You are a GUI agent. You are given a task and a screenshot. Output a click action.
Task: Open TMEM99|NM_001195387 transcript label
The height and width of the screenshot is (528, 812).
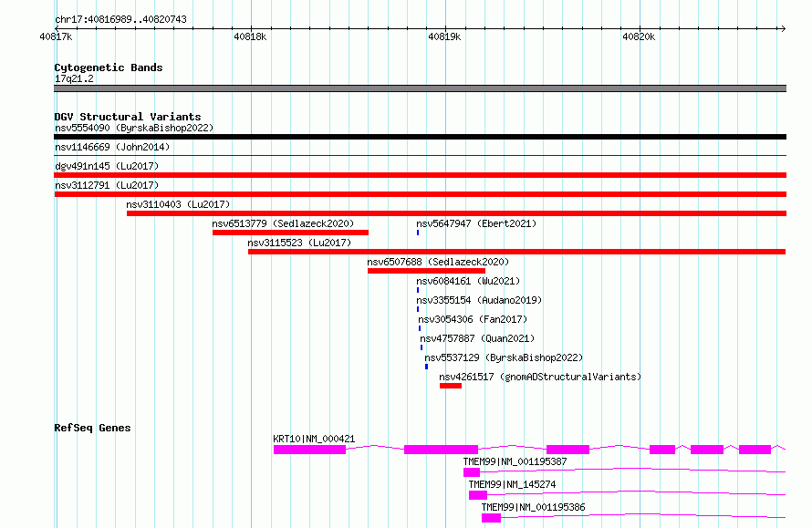[x=515, y=461]
